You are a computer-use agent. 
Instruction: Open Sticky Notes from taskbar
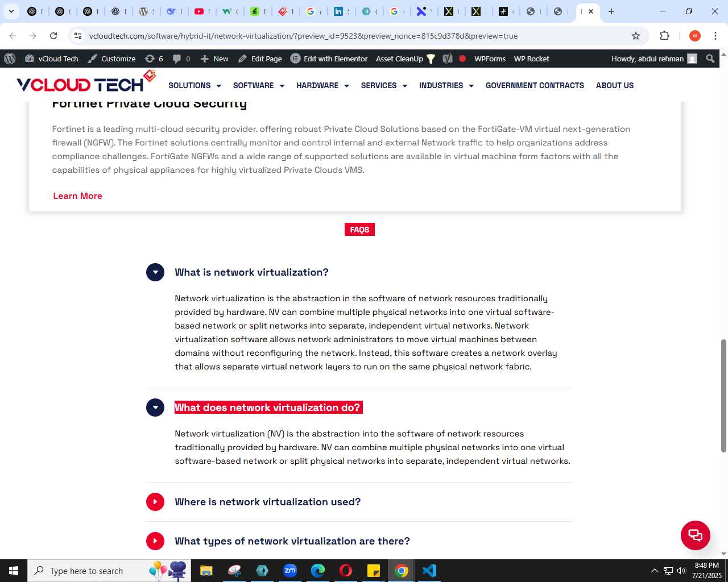pyautogui.click(x=374, y=571)
